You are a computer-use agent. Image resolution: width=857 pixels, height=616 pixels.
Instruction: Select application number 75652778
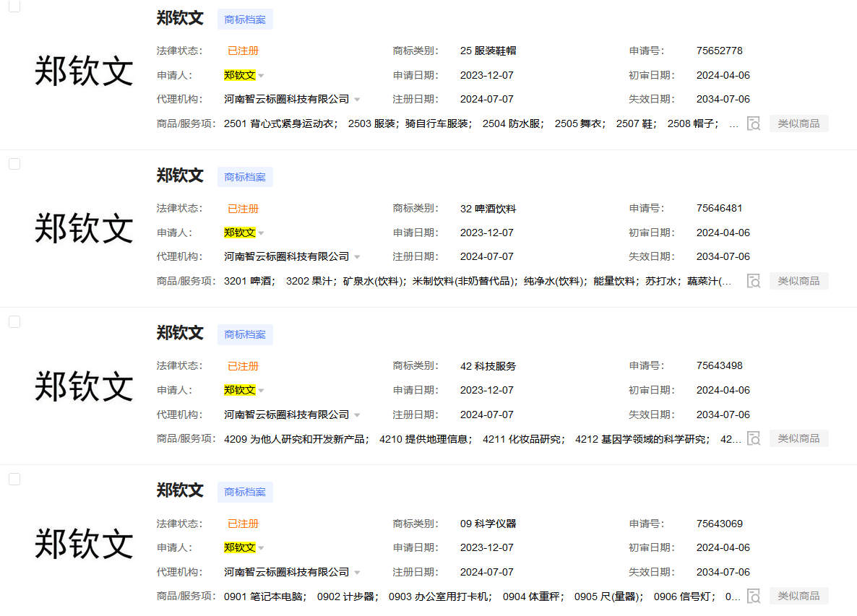point(719,51)
